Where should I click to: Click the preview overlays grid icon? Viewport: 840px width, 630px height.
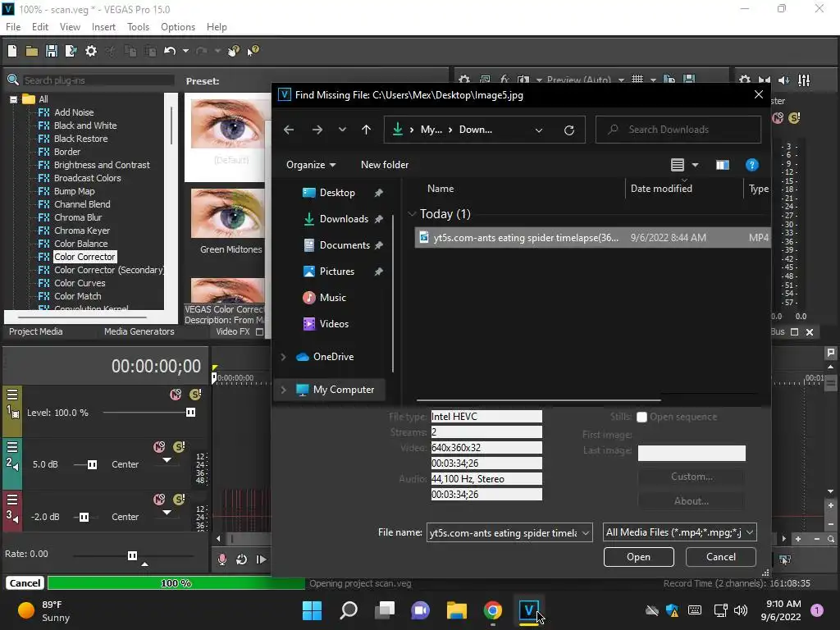[637, 80]
